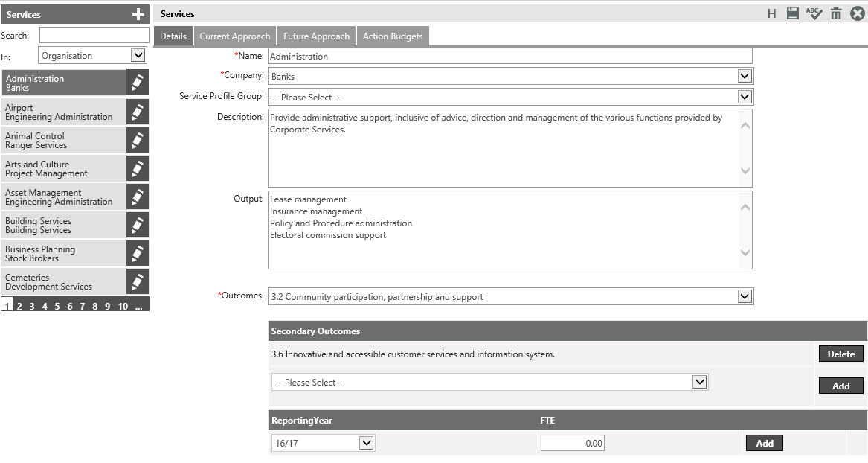The image size is (868, 463).
Task: Edit the Building Services pencil icon
Action: tap(138, 225)
